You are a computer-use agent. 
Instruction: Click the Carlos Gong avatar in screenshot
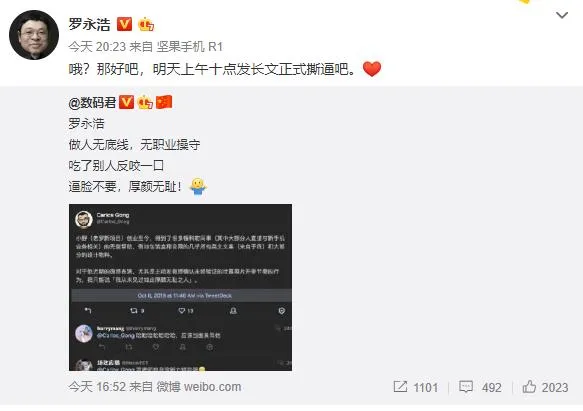point(84,219)
